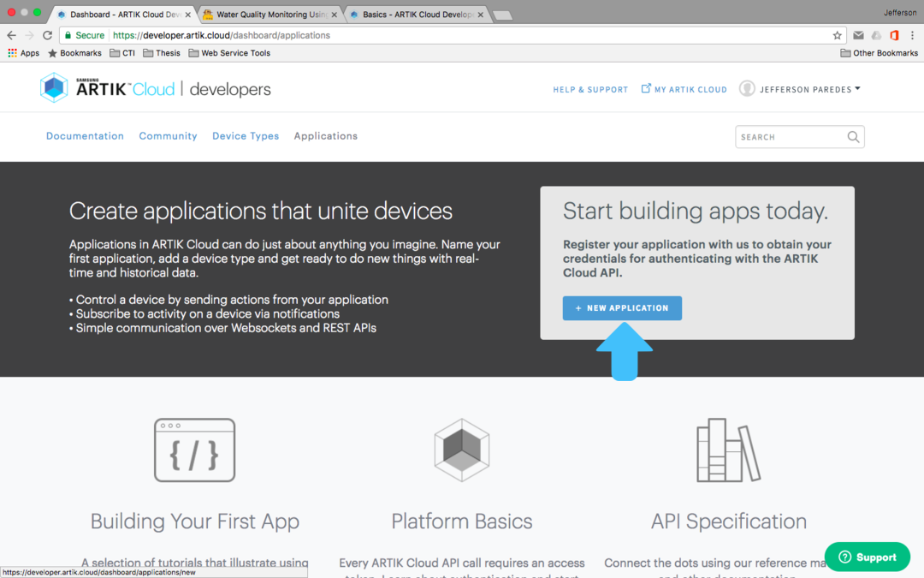Viewport: 924px width, 578px height.
Task: Open Help & Support link
Action: [590, 90]
